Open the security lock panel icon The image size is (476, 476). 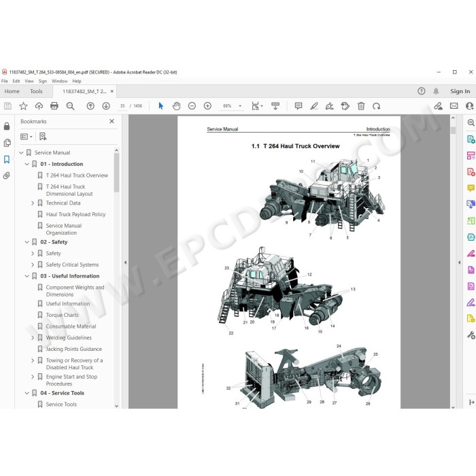click(7, 126)
